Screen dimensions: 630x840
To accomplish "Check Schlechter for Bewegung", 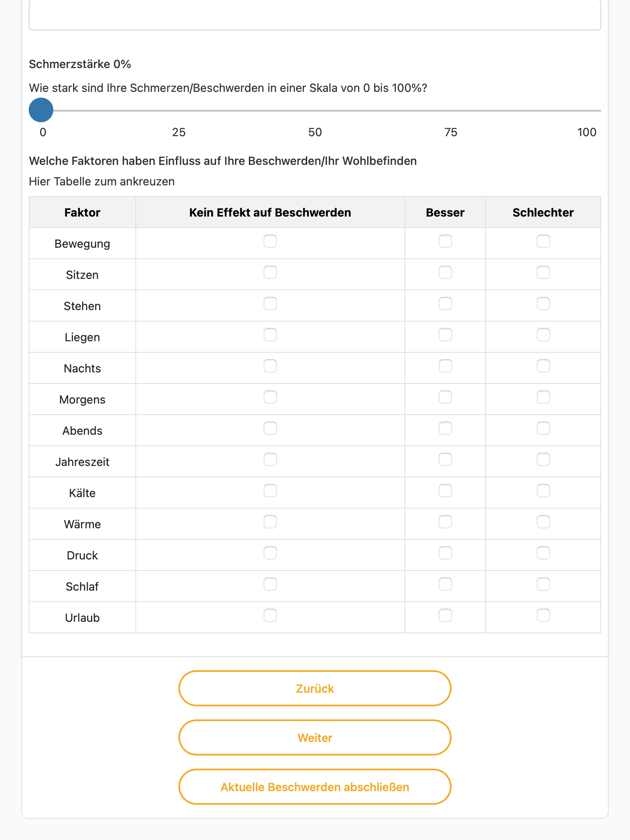I will point(543,241).
